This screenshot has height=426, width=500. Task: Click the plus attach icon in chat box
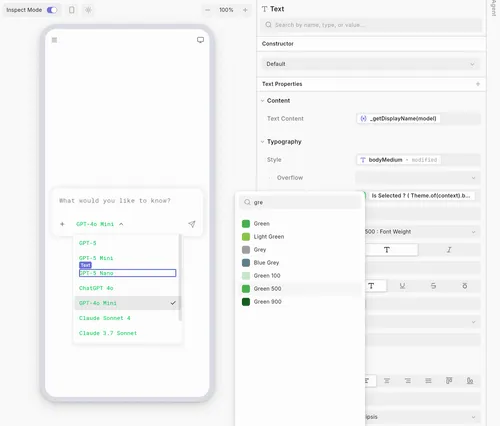coord(62,224)
